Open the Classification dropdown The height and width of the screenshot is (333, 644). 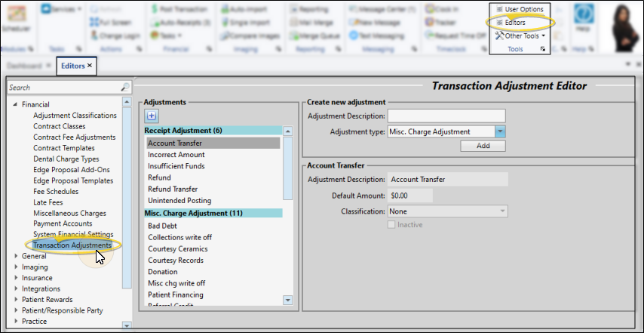tap(502, 211)
